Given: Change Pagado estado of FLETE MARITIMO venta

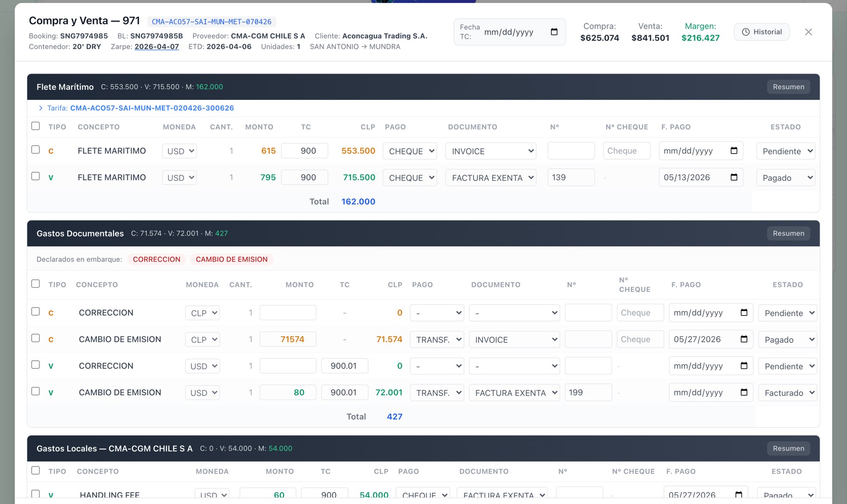Looking at the screenshot, I should pyautogui.click(x=786, y=177).
